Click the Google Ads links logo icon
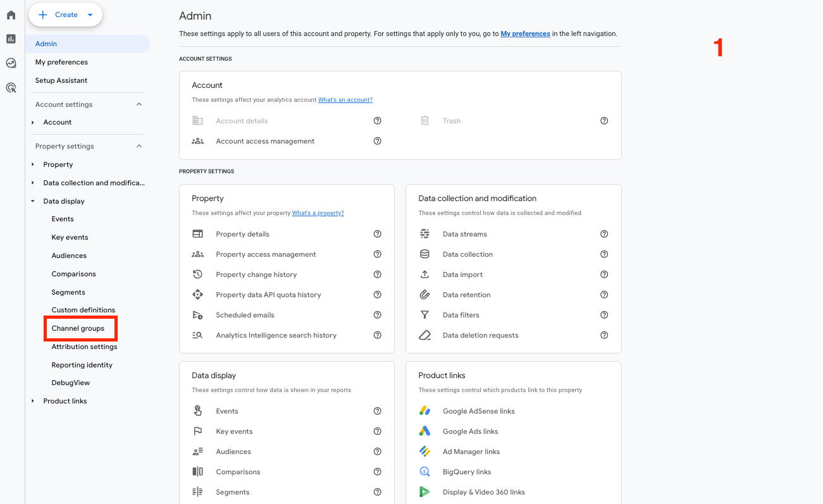This screenshot has height=504, width=823. pyautogui.click(x=425, y=431)
